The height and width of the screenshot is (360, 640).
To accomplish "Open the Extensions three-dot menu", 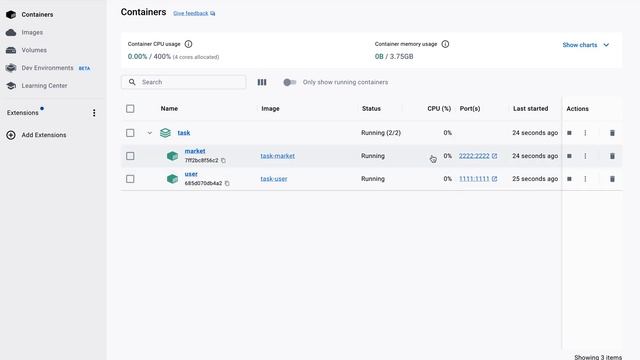I will pyautogui.click(x=94, y=113).
